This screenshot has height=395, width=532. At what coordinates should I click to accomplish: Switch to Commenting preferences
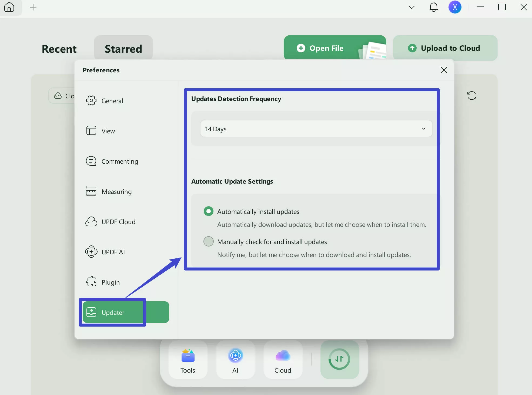pos(119,161)
